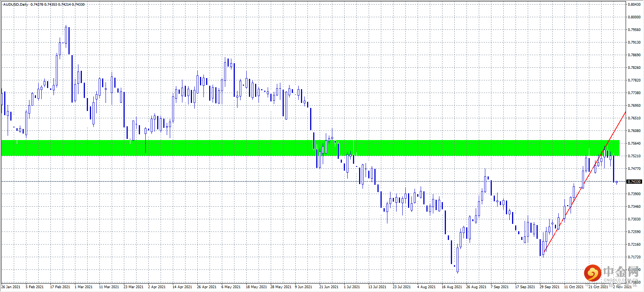Click the 0.73030 price axis label
Screen dimensions: 644x292
(x=634, y=219)
